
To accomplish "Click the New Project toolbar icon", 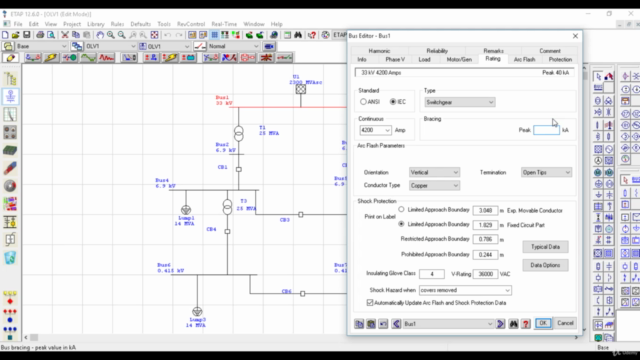I will click(x=5, y=35).
